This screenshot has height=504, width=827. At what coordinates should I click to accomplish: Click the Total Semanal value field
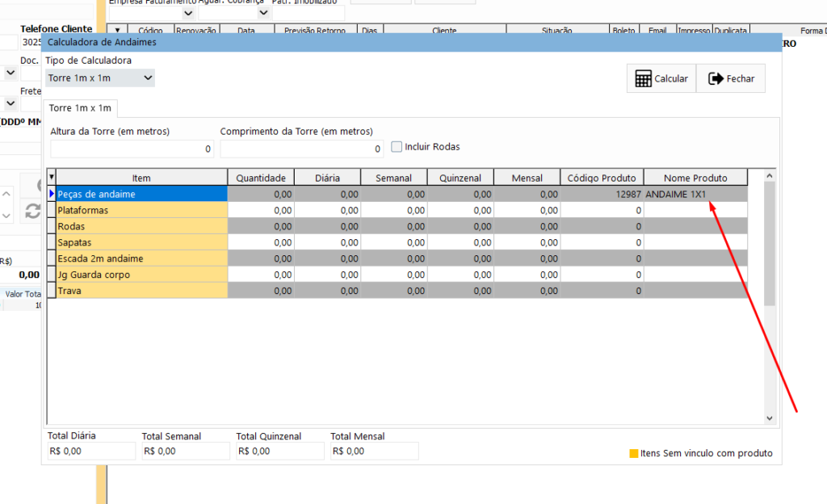pos(186,451)
